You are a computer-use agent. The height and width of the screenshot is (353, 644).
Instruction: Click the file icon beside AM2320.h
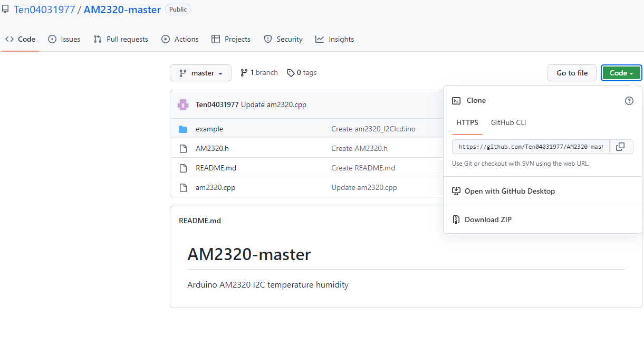(x=183, y=149)
